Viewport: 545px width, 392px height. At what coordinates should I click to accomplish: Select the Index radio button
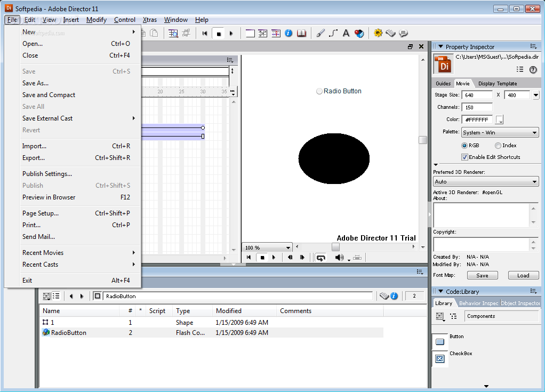point(498,146)
